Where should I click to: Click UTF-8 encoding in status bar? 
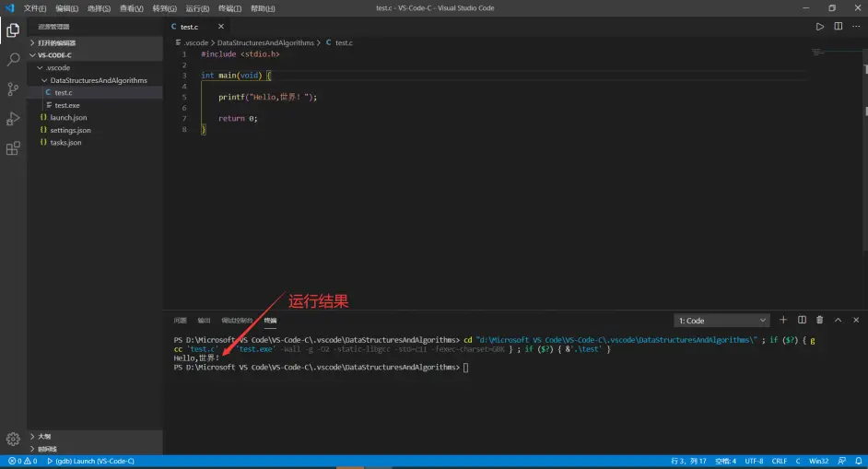(754, 461)
